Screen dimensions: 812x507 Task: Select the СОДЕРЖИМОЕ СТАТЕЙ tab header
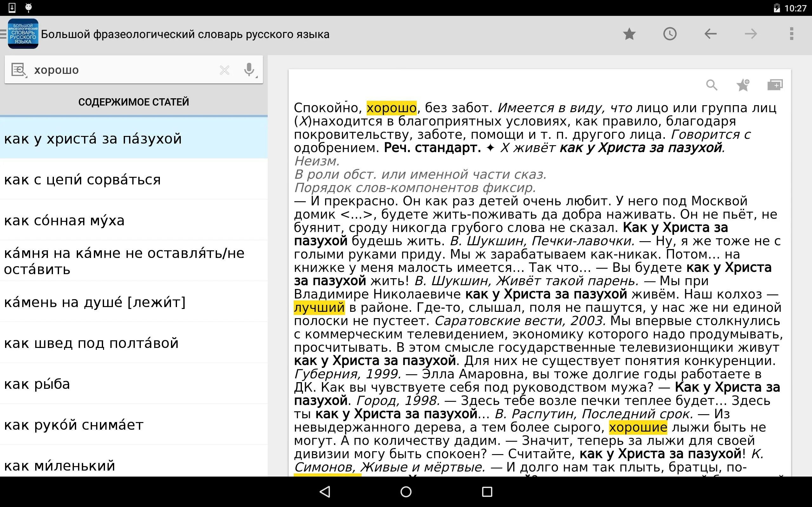(x=134, y=102)
